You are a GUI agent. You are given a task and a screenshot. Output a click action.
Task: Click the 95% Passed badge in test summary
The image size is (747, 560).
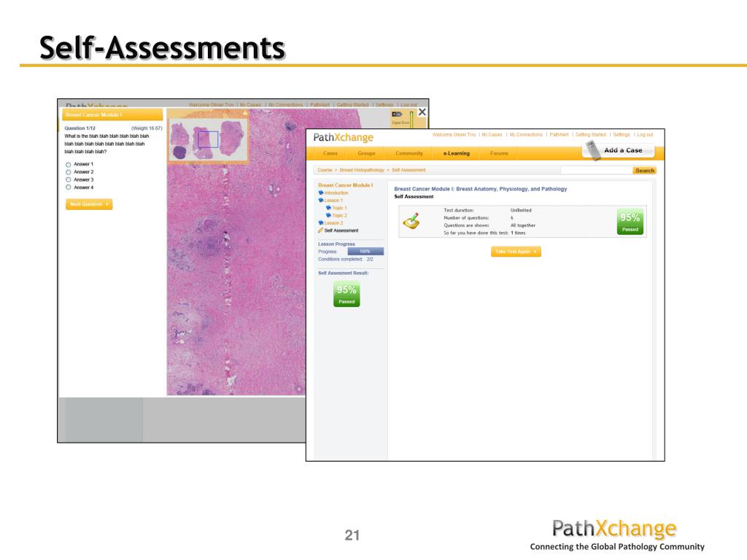coord(630,222)
